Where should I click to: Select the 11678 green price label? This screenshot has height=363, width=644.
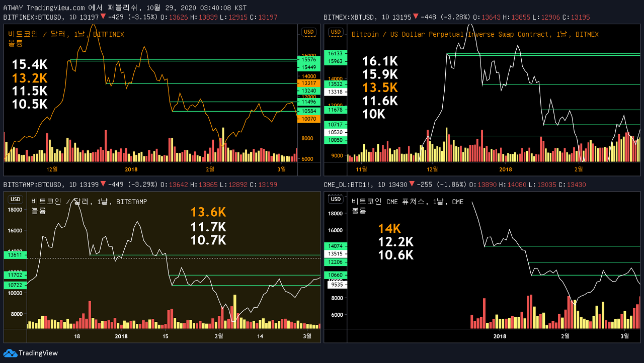336,110
